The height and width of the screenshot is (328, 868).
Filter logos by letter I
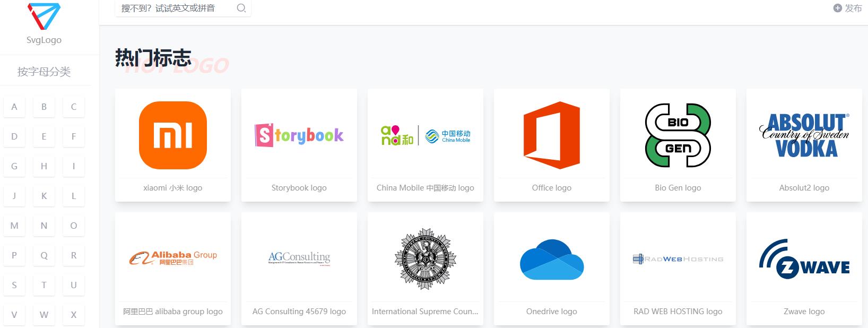(74, 166)
